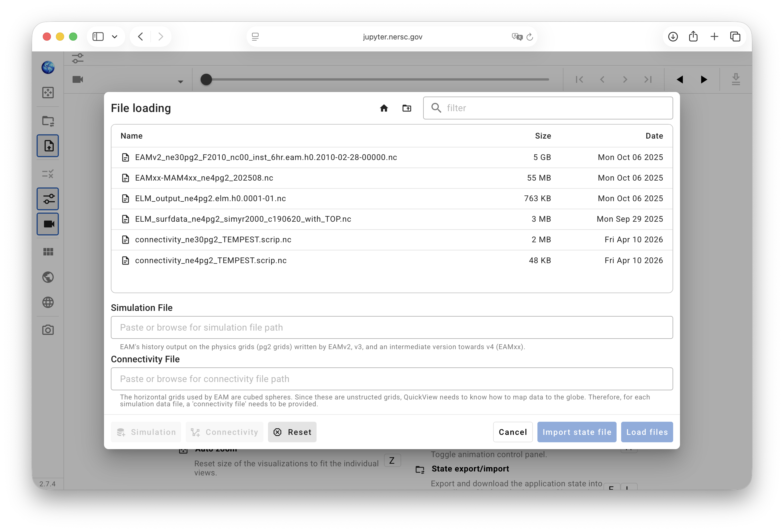This screenshot has height=532, width=784.
Task: Go to home directory in file dialog
Action: click(384, 108)
